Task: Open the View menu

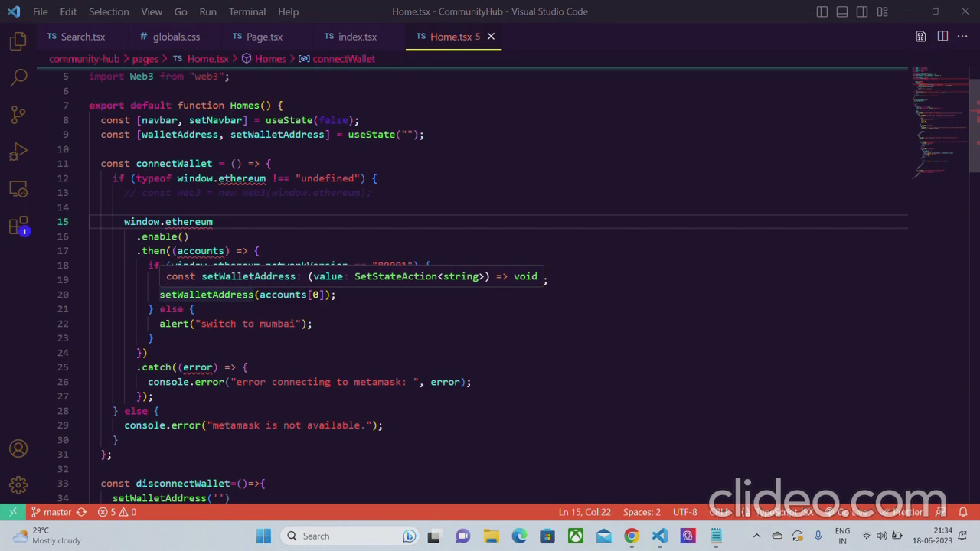Action: (x=152, y=11)
